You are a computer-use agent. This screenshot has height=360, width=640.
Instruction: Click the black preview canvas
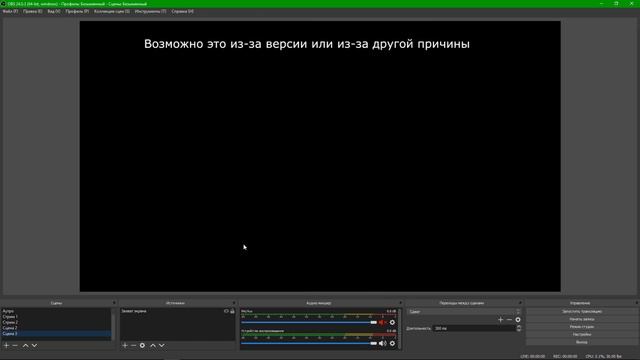pos(320,156)
